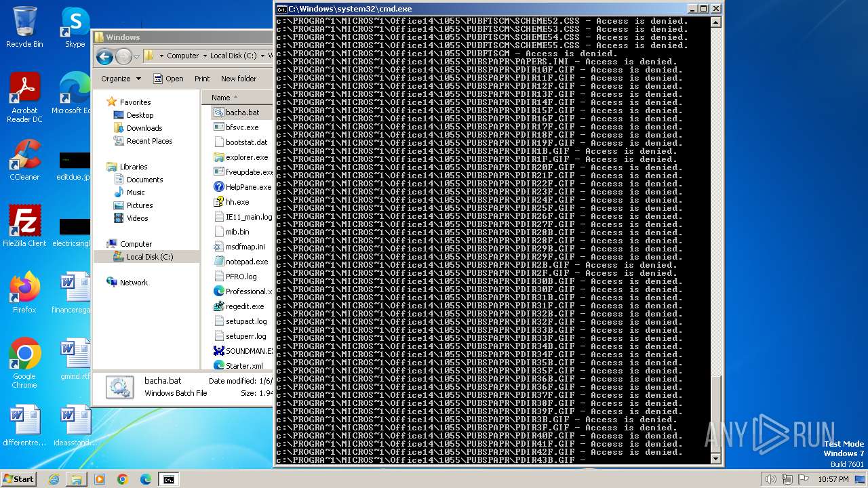
Task: Click the cmd.exe taskbar button
Action: point(168,479)
